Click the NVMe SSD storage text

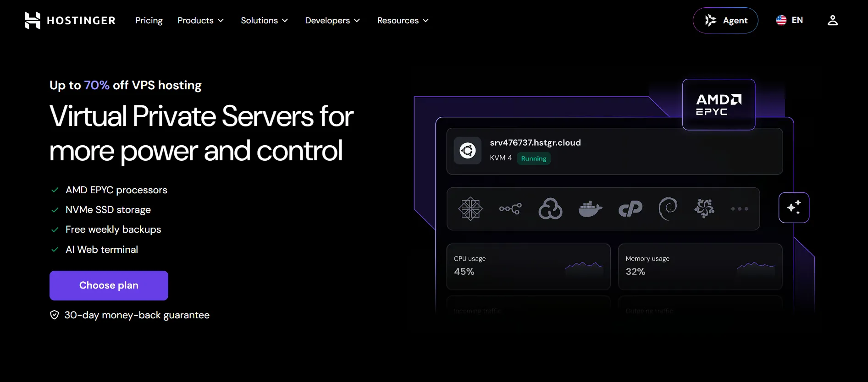(108, 210)
